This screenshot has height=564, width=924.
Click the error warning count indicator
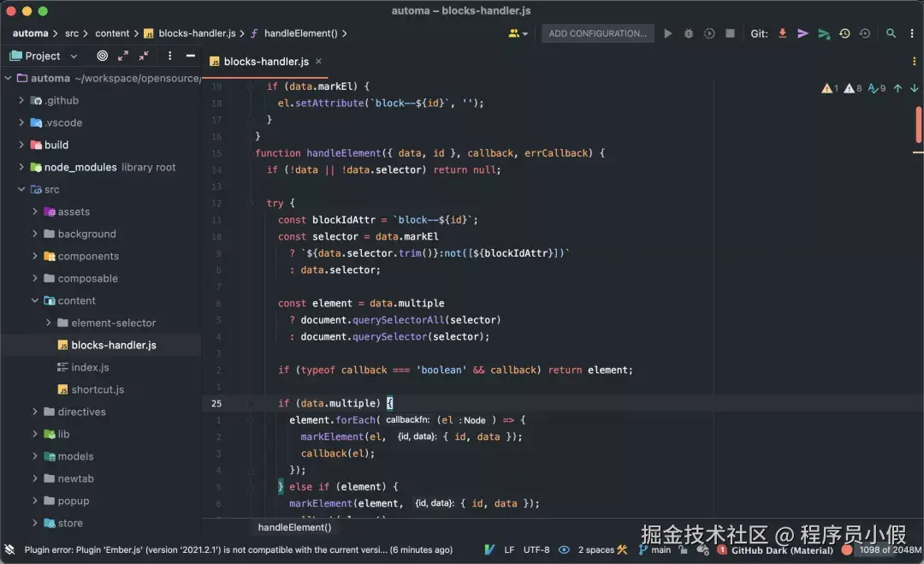(x=830, y=88)
